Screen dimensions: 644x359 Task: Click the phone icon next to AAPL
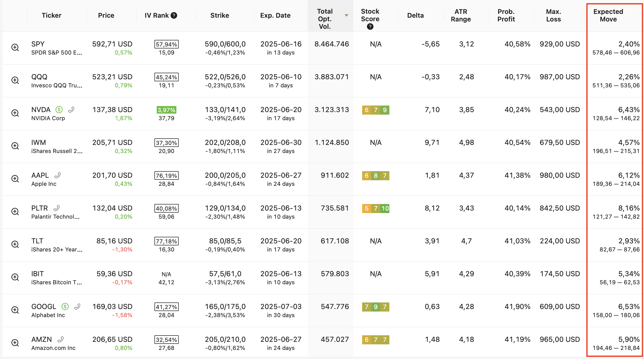58,175
